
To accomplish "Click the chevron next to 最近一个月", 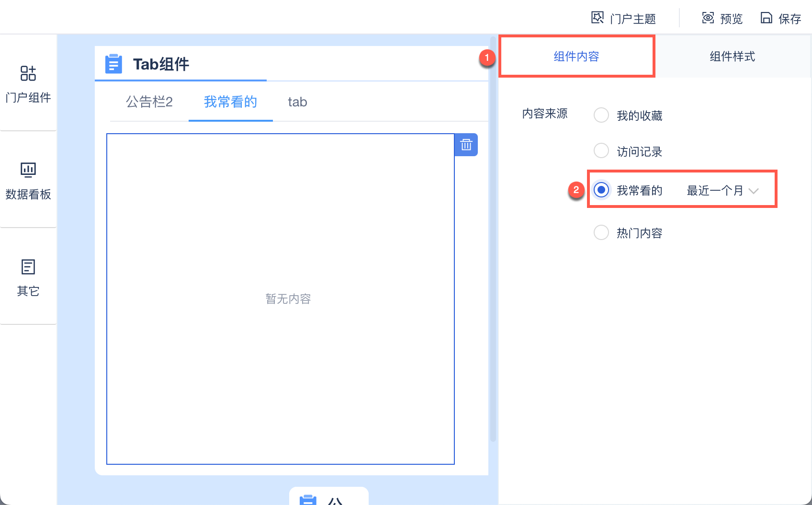I will [x=754, y=191].
